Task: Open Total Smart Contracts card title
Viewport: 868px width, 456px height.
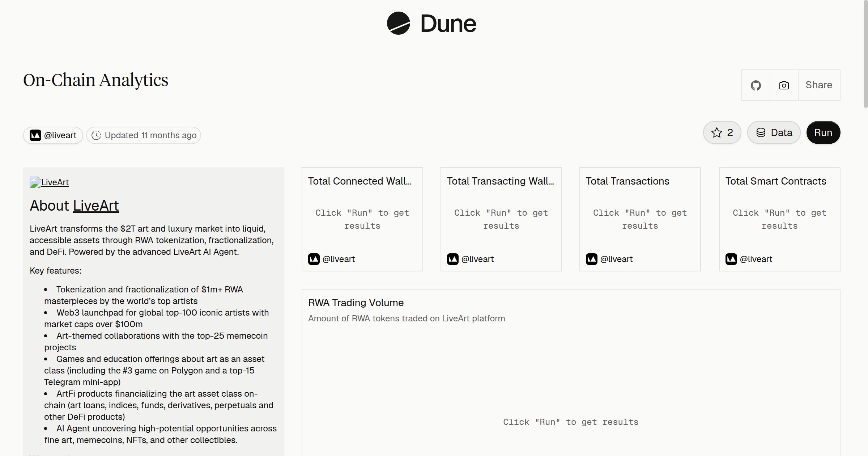Action: coord(776,181)
